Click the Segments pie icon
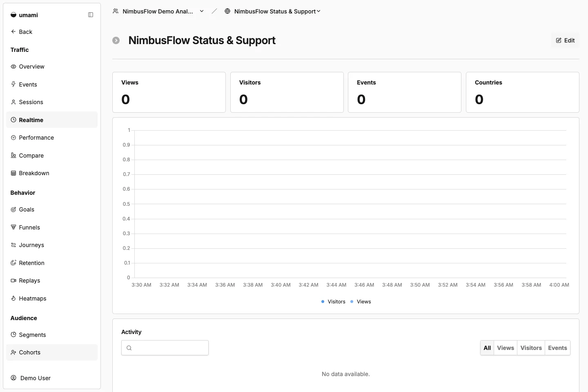This screenshot has height=392, width=588. (13, 334)
